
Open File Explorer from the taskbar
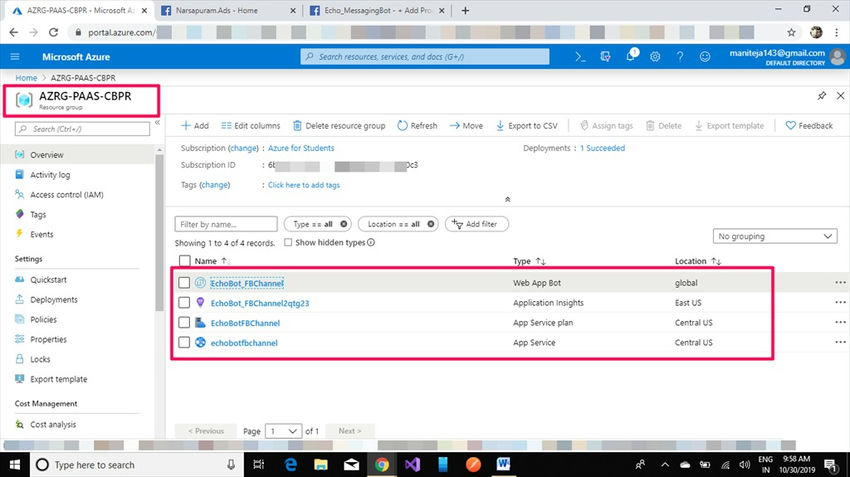coord(321,465)
